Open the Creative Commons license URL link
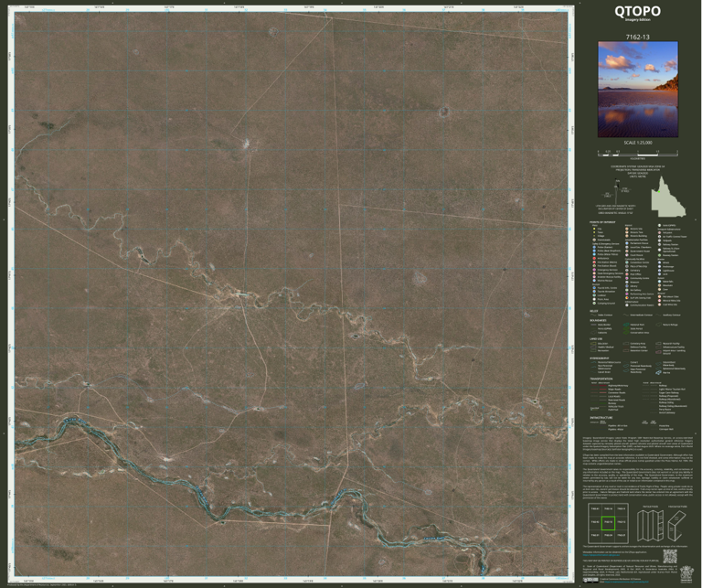The image size is (702, 588). pos(627,582)
